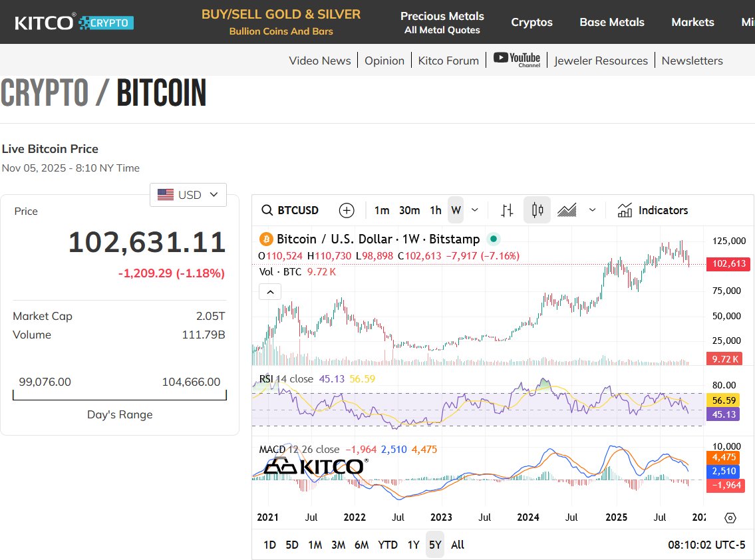
Task: Select the 5Y chart range
Action: click(435, 545)
